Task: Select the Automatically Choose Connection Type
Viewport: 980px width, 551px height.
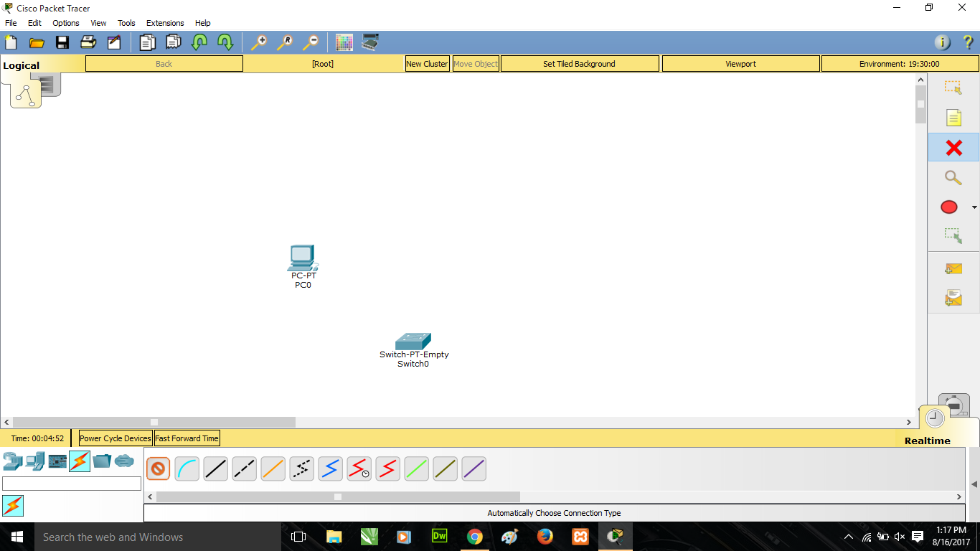Action: 158,468
